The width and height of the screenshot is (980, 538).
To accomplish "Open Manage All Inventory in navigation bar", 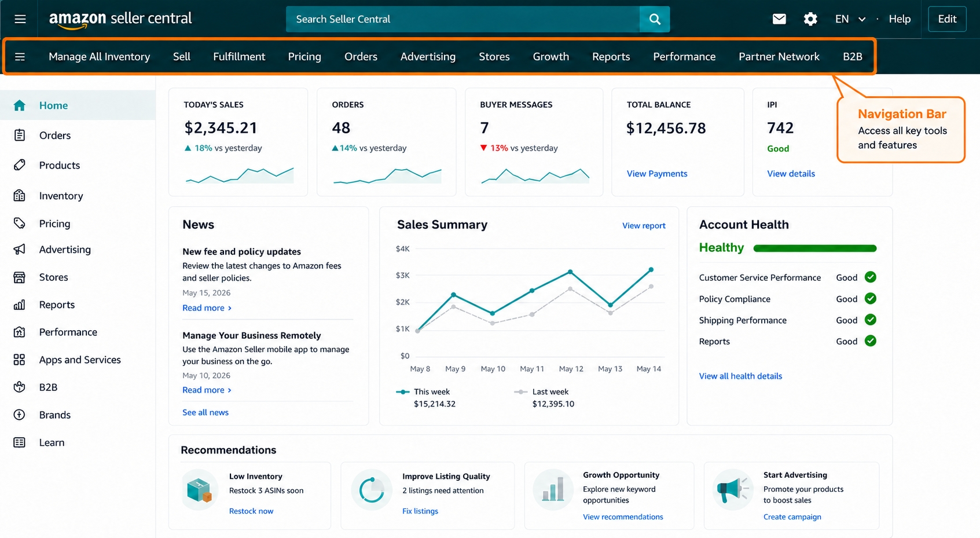I will click(99, 57).
